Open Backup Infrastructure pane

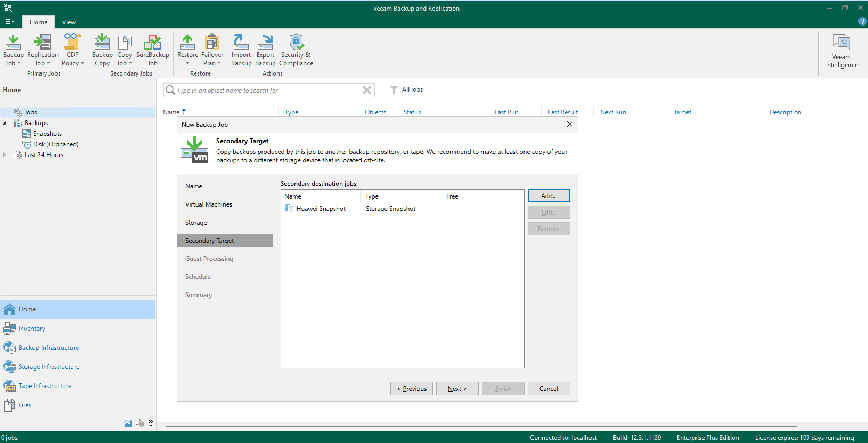tap(78, 348)
